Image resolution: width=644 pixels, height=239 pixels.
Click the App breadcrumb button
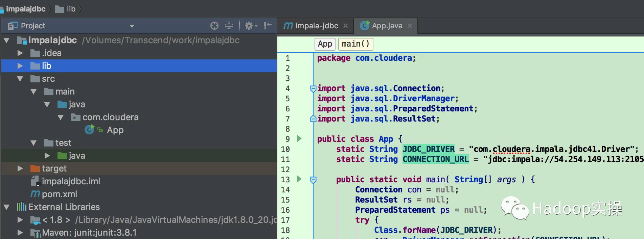(x=325, y=44)
